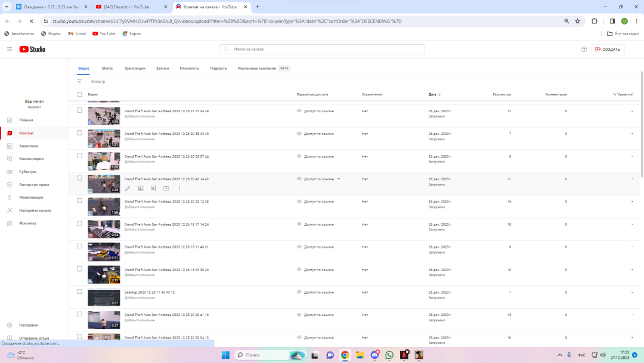Open Настройка канала in the sidebar
This screenshot has height=363, width=644.
tap(34, 211)
